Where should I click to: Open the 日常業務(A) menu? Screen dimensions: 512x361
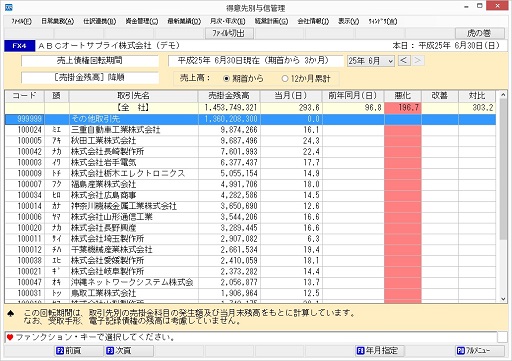tap(57, 21)
